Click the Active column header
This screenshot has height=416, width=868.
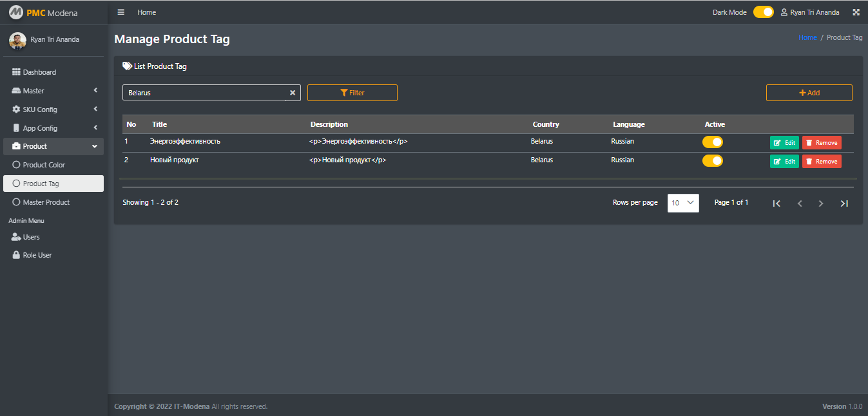pos(715,124)
